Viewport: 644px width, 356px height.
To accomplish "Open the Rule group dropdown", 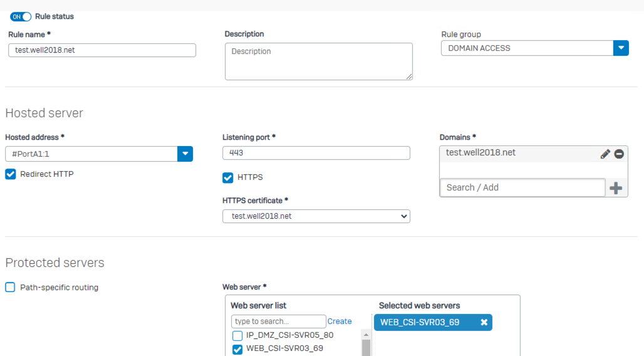I will pyautogui.click(x=621, y=48).
